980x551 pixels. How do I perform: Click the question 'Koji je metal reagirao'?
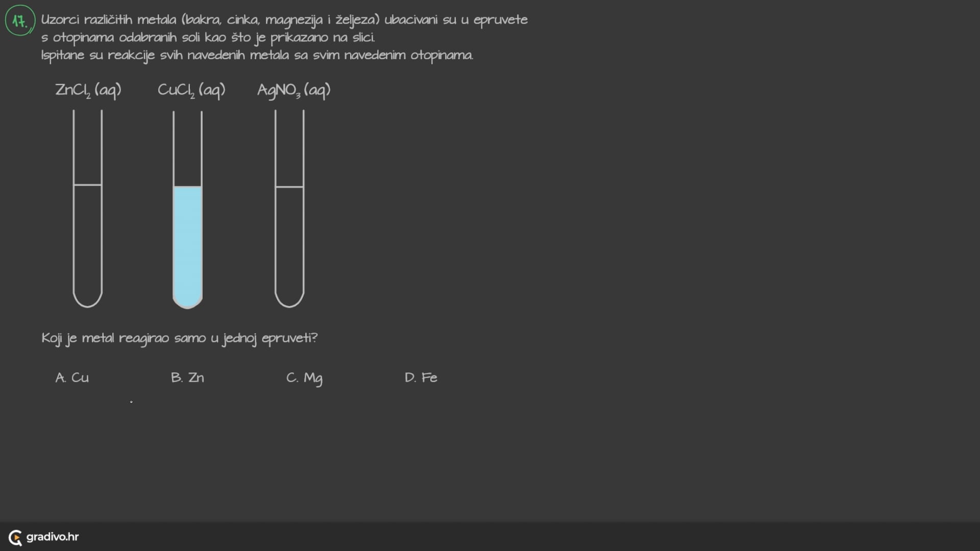179,338
